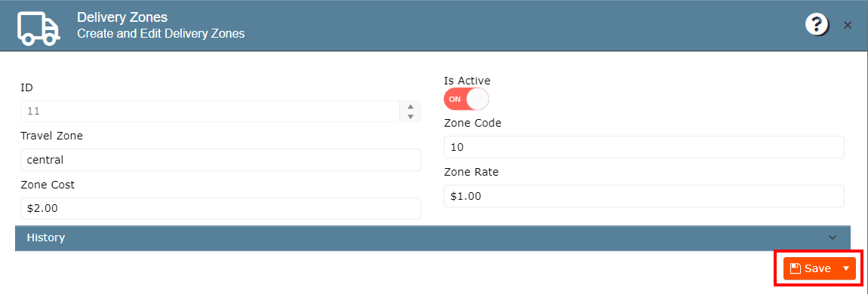Click the Delivery Zones title text
This screenshot has width=868, height=294.
coord(122,17)
